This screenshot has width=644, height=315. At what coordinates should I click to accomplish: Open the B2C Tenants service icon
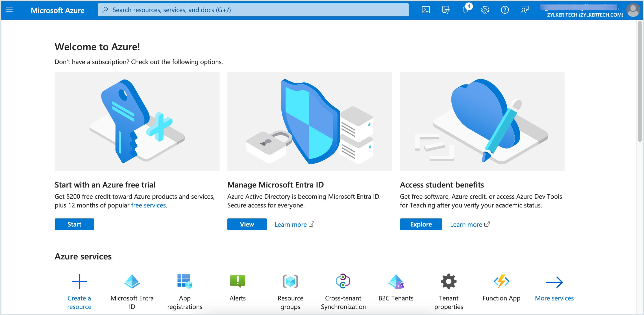pyautogui.click(x=396, y=282)
